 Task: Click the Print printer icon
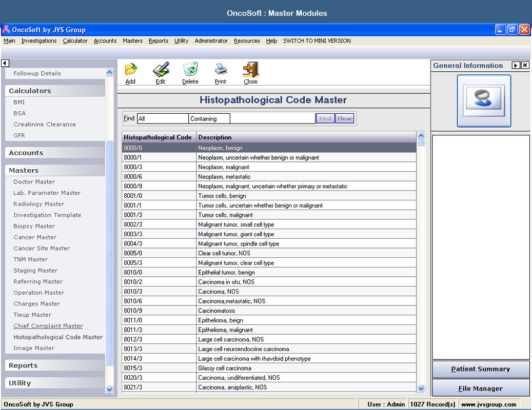[x=221, y=70]
